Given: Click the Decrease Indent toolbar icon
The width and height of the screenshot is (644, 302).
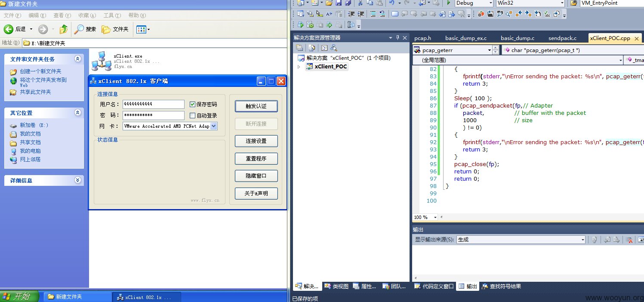Looking at the screenshot, I should 351,14.
